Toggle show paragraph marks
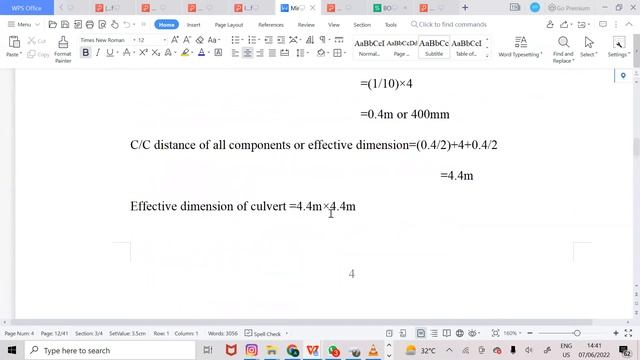This screenshot has height=360, width=640. pyautogui.click(x=322, y=40)
